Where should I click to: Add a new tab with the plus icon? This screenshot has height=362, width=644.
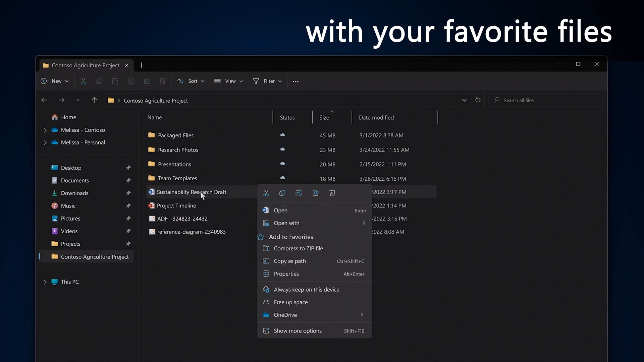point(142,65)
